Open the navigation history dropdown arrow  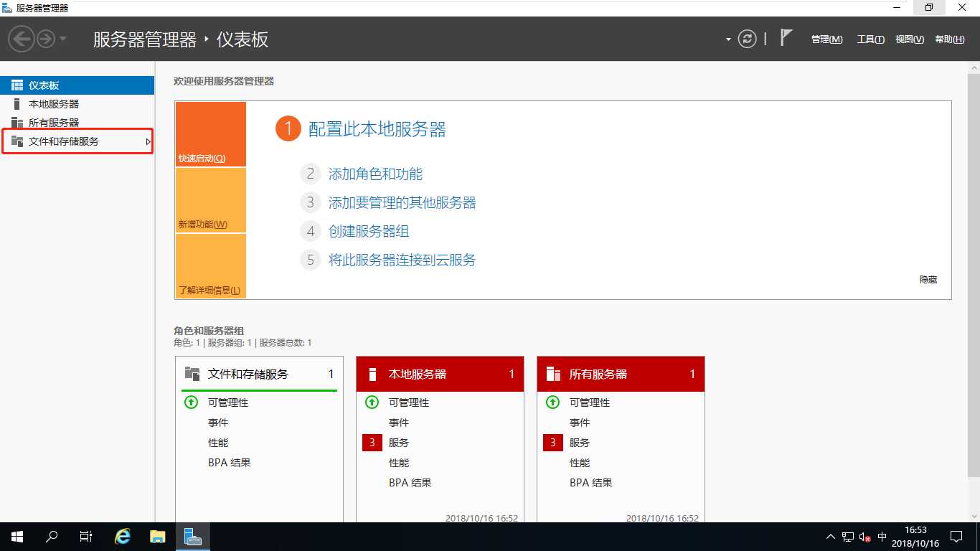[x=63, y=39]
